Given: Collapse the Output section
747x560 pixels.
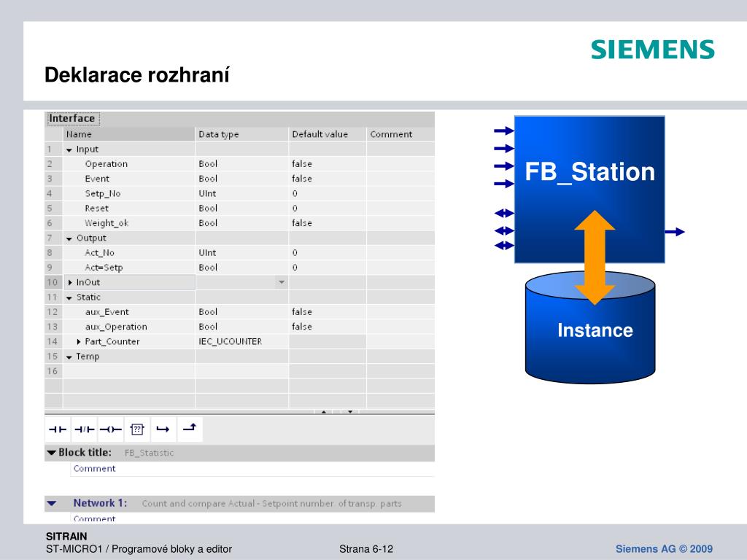Looking at the screenshot, I should [x=69, y=238].
